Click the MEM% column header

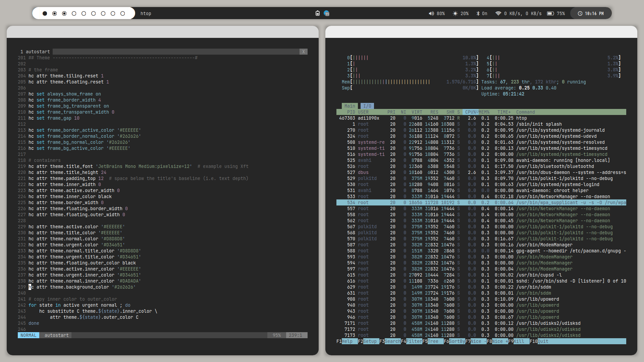click(x=484, y=112)
